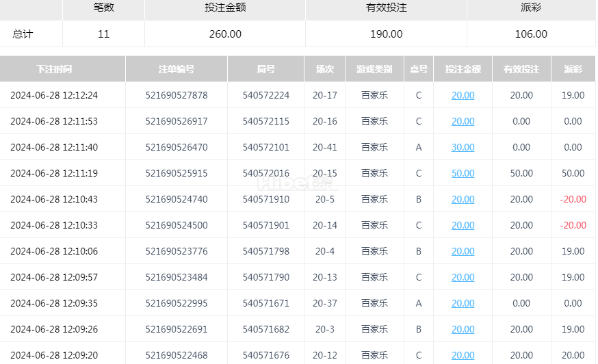The width and height of the screenshot is (598, 364).
Task: Click the 30.00 bet amount link
Action: click(x=463, y=147)
